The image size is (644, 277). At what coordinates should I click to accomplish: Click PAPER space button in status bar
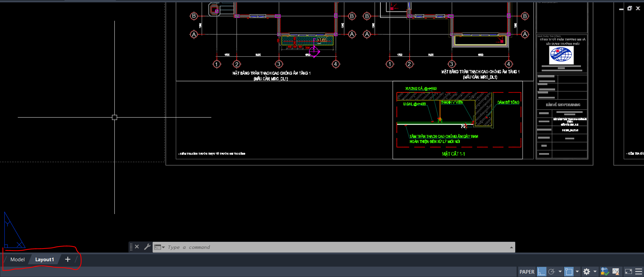coord(527,272)
